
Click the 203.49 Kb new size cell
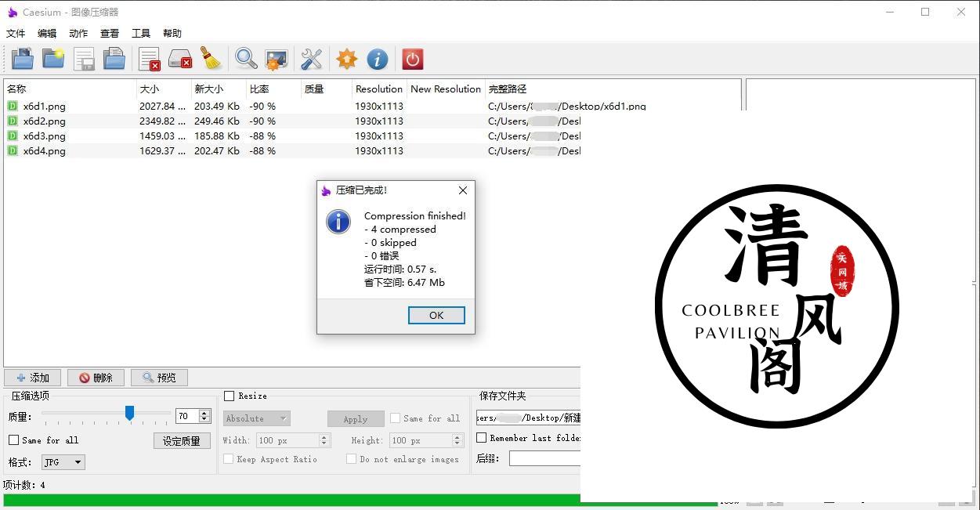217,106
